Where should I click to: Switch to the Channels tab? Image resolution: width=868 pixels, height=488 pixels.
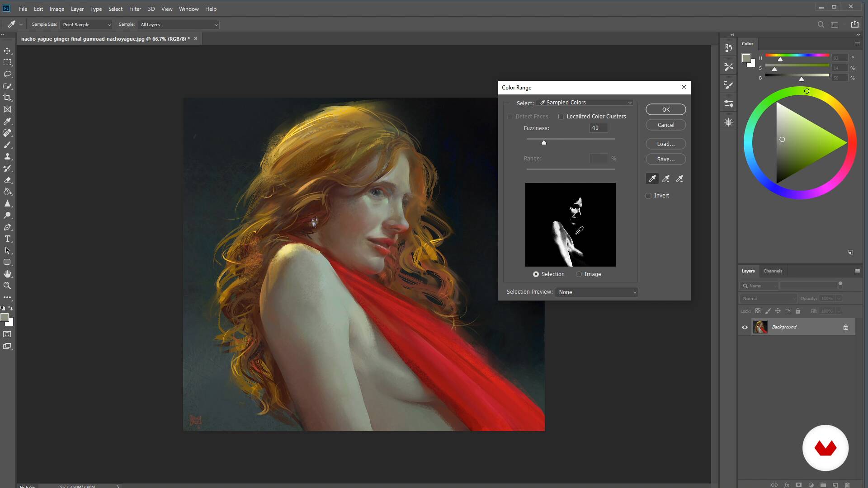773,271
